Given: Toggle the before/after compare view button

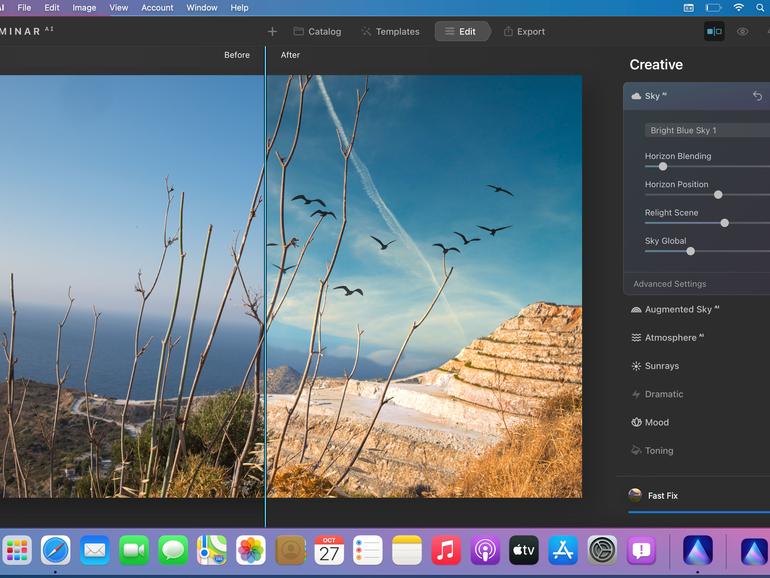Looking at the screenshot, I should (714, 31).
